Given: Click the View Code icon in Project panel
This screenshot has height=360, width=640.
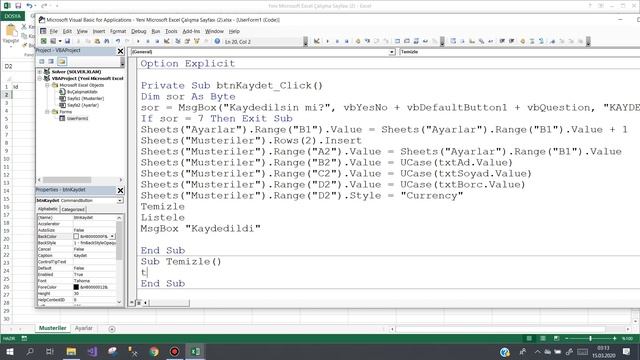Looking at the screenshot, I should [42, 61].
